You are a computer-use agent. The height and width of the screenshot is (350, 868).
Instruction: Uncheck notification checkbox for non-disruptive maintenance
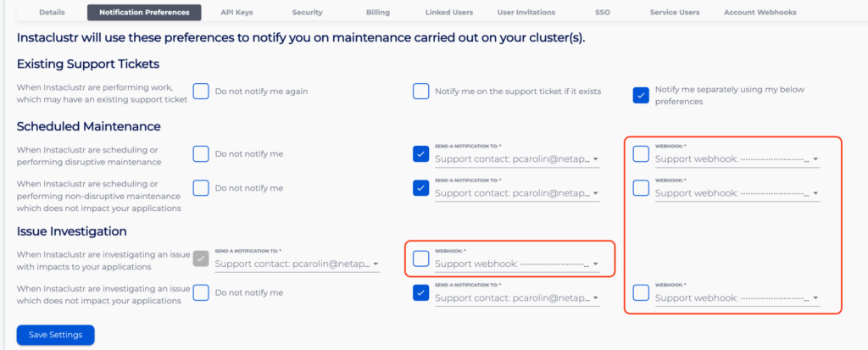[x=421, y=187]
